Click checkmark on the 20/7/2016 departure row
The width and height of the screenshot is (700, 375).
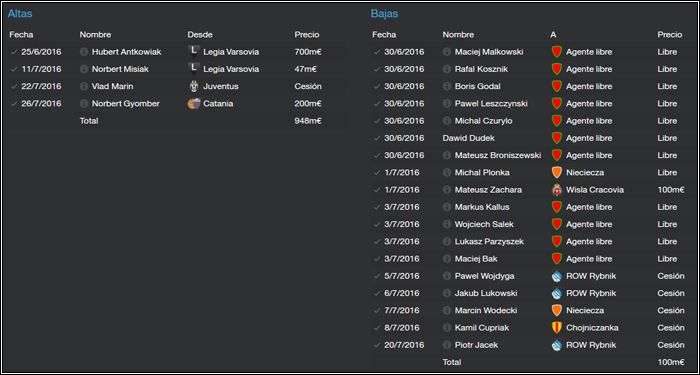point(377,345)
